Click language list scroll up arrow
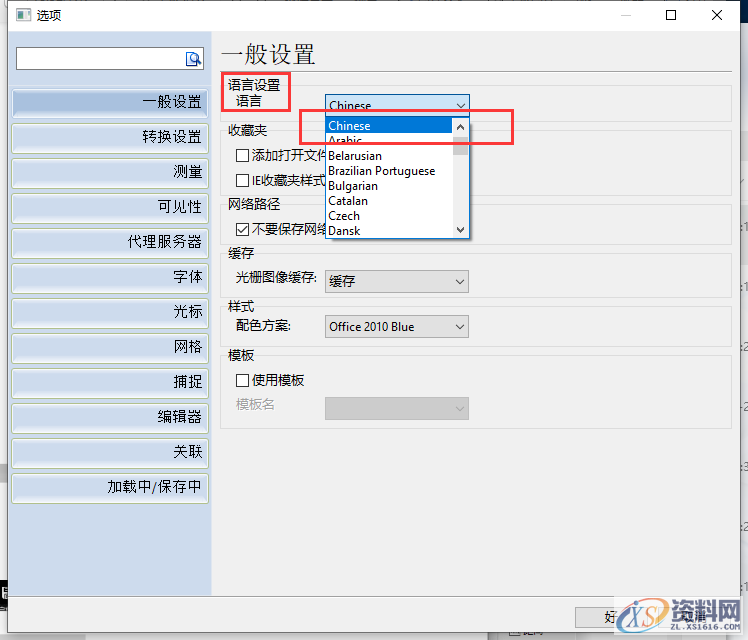748x640 pixels. pyautogui.click(x=460, y=127)
